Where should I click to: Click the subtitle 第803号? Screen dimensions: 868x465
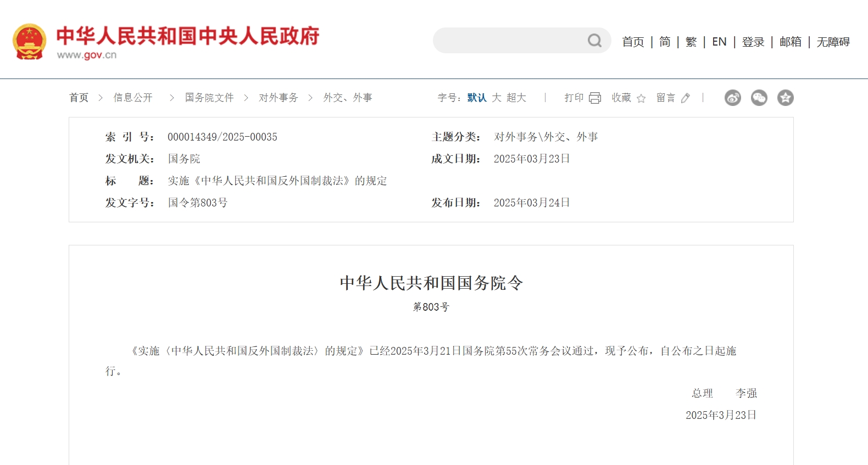(431, 307)
